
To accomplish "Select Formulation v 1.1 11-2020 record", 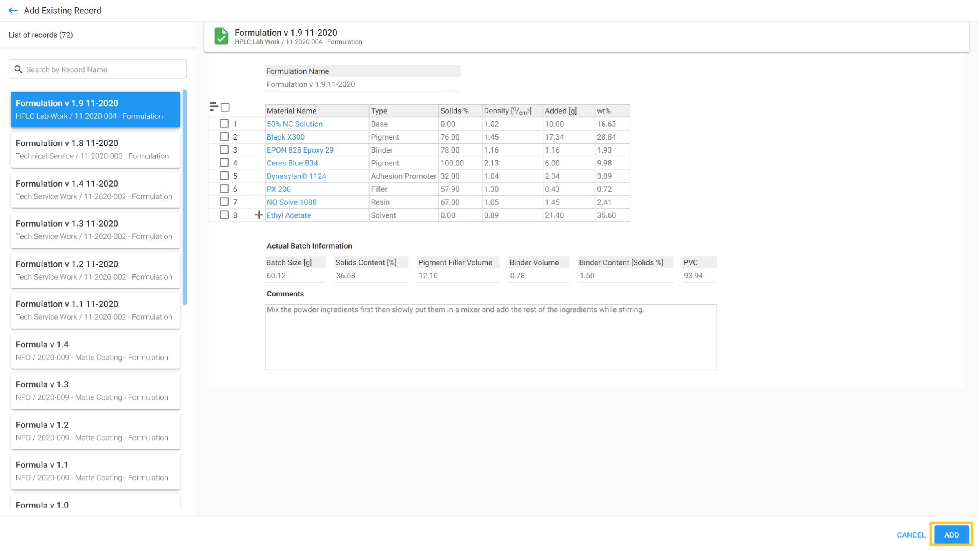I will point(96,311).
